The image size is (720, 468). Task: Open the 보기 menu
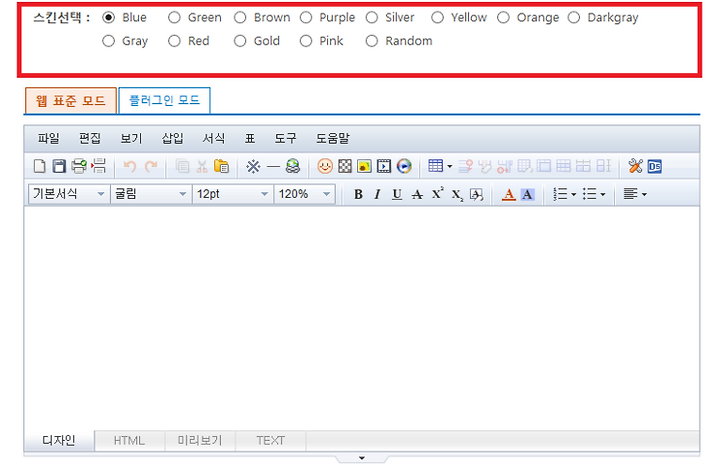click(x=131, y=138)
